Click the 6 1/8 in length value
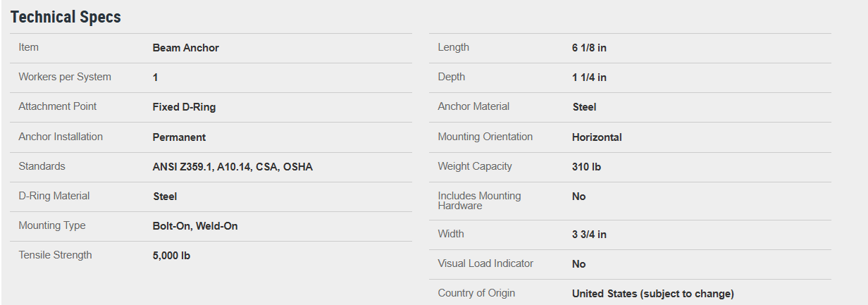Viewport: 868px width, 305px height. coord(589,48)
